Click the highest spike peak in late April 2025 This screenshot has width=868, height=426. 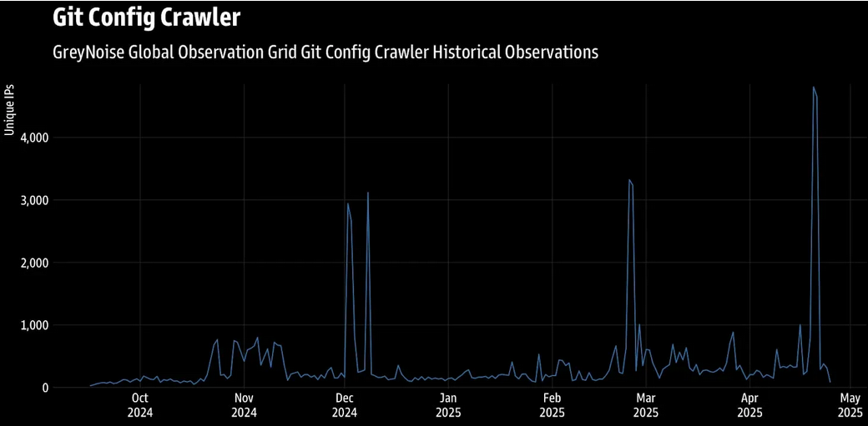(813, 87)
